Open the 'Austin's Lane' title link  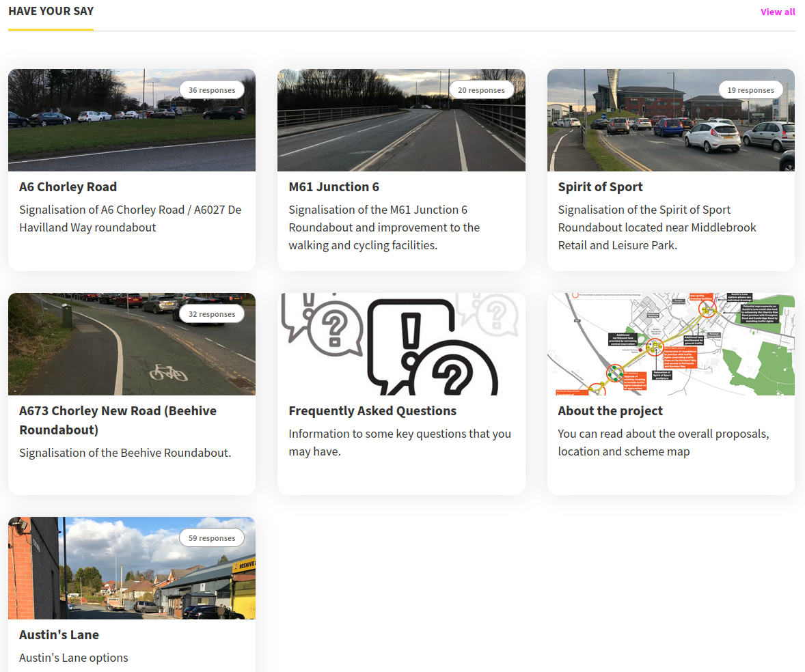[59, 635]
